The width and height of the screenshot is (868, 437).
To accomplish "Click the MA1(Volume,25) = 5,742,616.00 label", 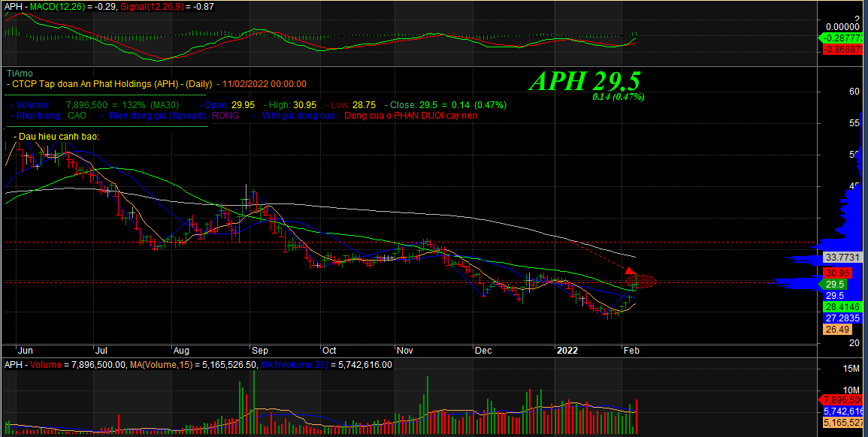I will pyautogui.click(x=326, y=365).
